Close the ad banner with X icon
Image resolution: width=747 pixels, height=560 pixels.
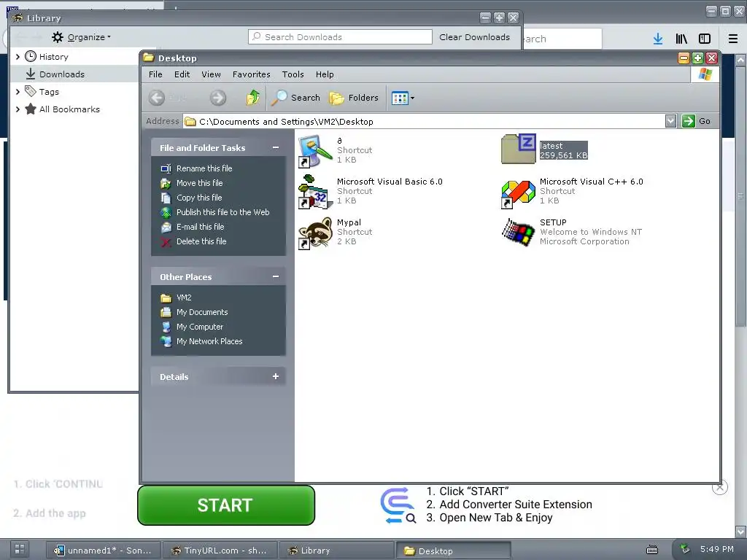720,487
